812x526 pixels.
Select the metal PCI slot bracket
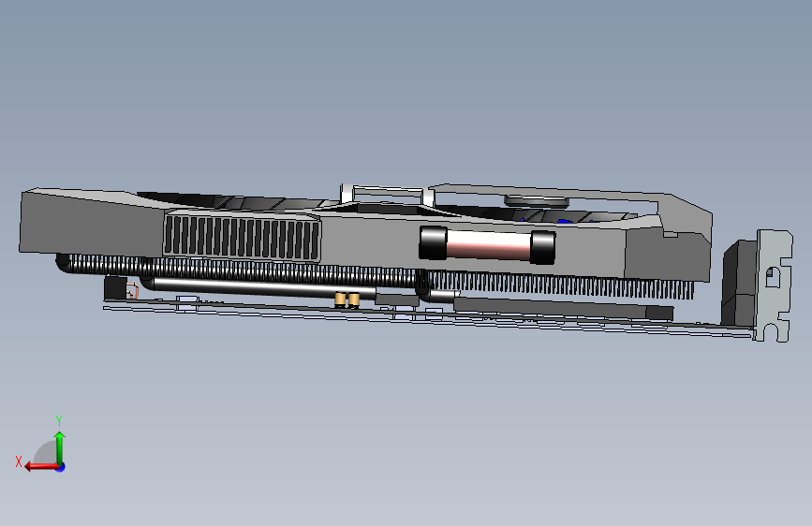click(774, 285)
